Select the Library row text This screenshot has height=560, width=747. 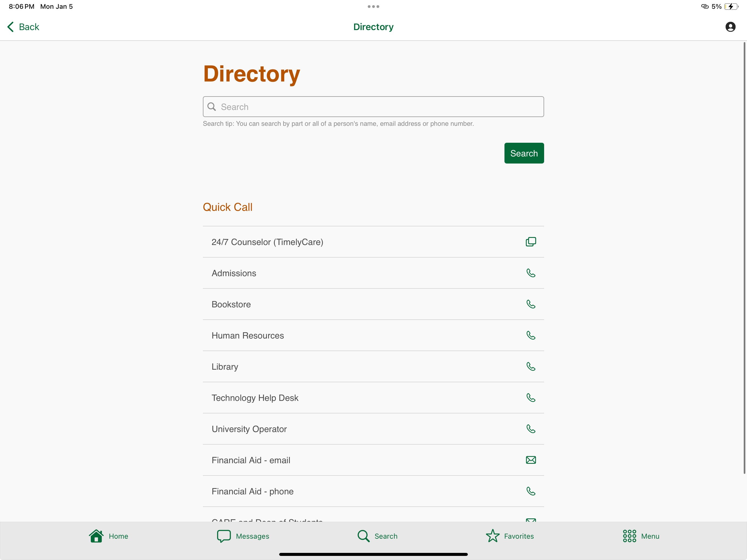225,367
